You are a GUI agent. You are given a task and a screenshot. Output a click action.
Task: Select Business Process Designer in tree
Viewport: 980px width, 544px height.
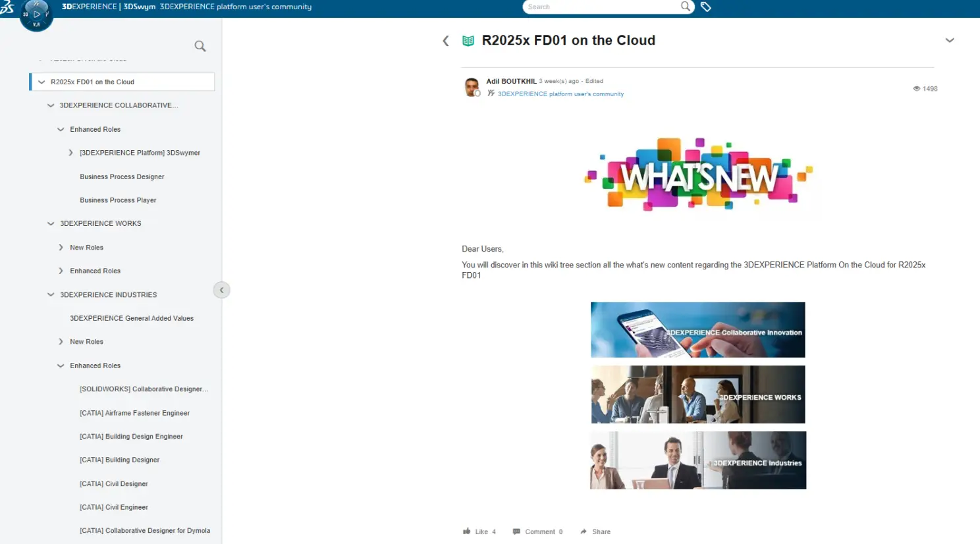tap(122, 177)
